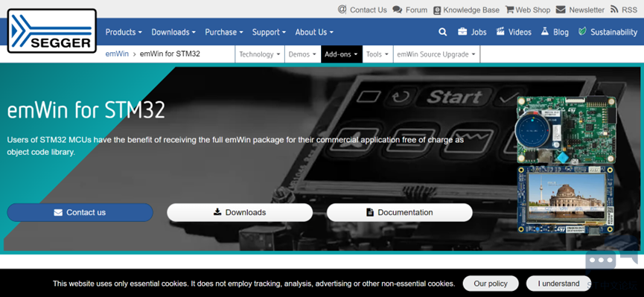Accept cookies with I understand
Viewport: 644px width, 297px height.
559,284
